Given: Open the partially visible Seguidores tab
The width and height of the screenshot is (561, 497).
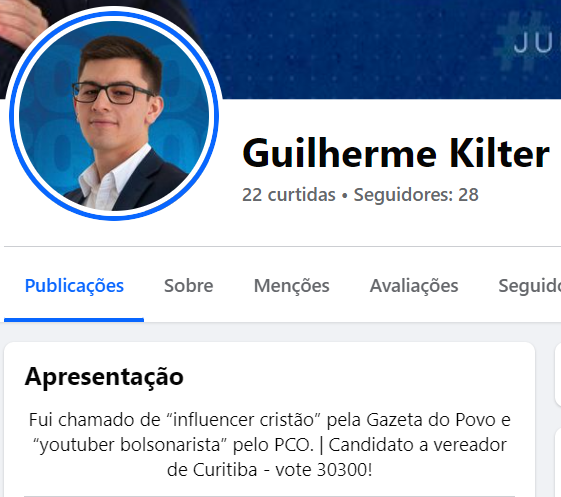Looking at the screenshot, I should coord(530,286).
